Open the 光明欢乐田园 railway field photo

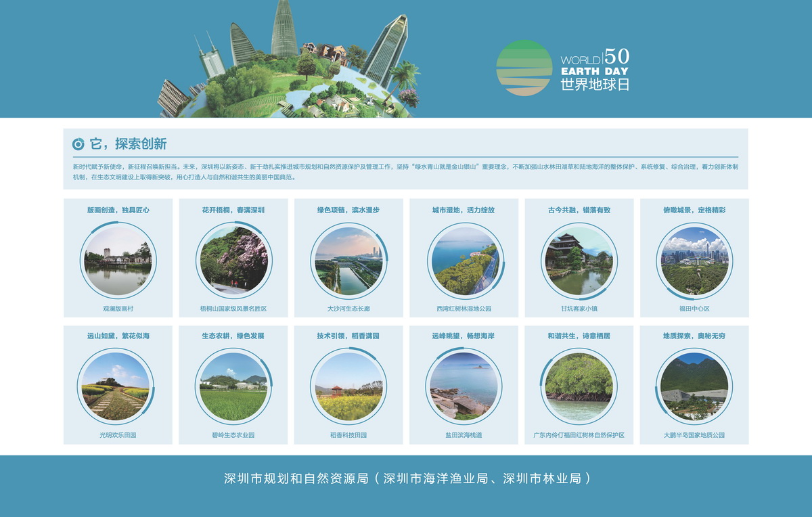click(x=115, y=387)
